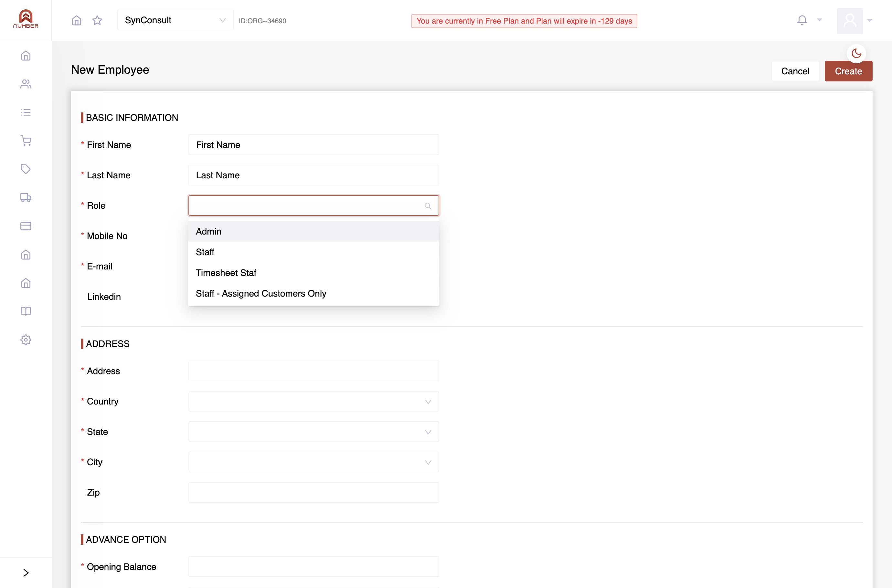Toggle dark mode with the moon icon
This screenshot has width=892, height=588.
pyautogui.click(x=856, y=54)
